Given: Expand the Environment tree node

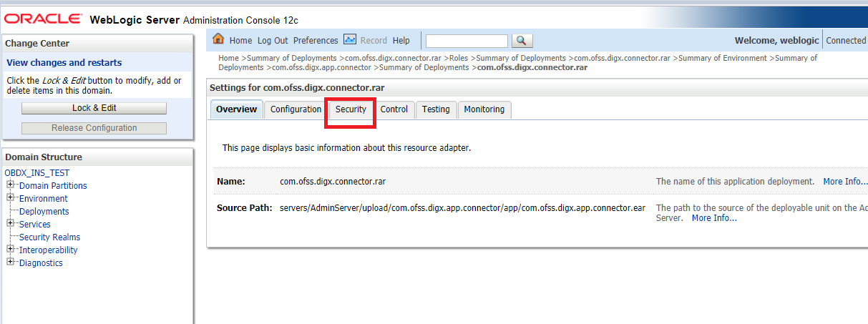Looking at the screenshot, I should click(11, 198).
